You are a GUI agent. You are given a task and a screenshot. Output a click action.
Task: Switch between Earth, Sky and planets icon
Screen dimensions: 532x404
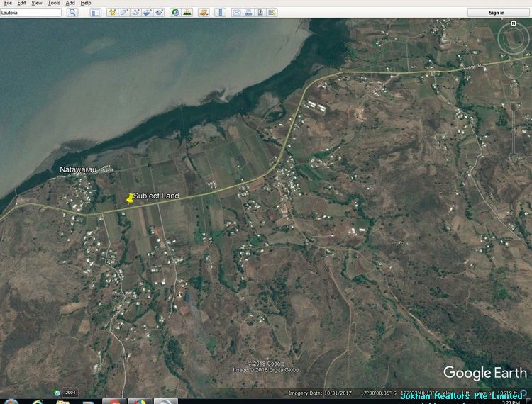pos(204,13)
